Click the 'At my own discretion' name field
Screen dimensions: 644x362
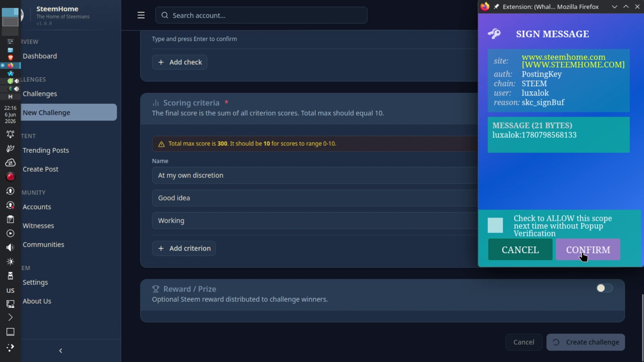(315, 175)
